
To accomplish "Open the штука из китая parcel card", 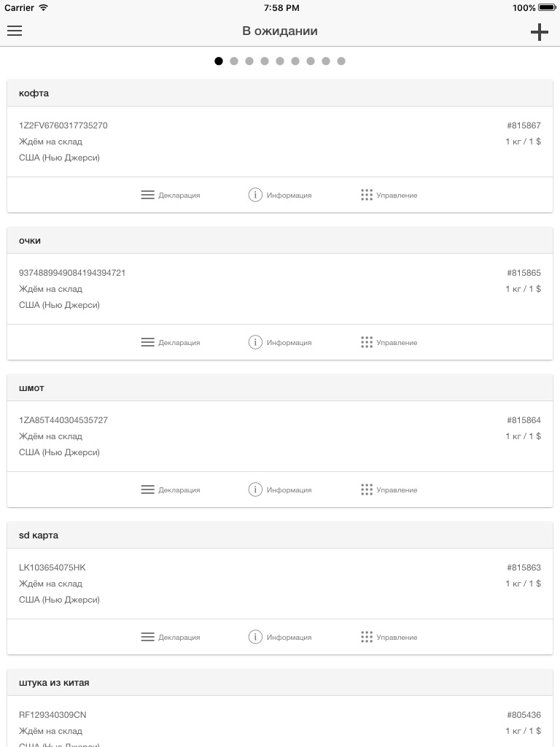I will 280,683.
